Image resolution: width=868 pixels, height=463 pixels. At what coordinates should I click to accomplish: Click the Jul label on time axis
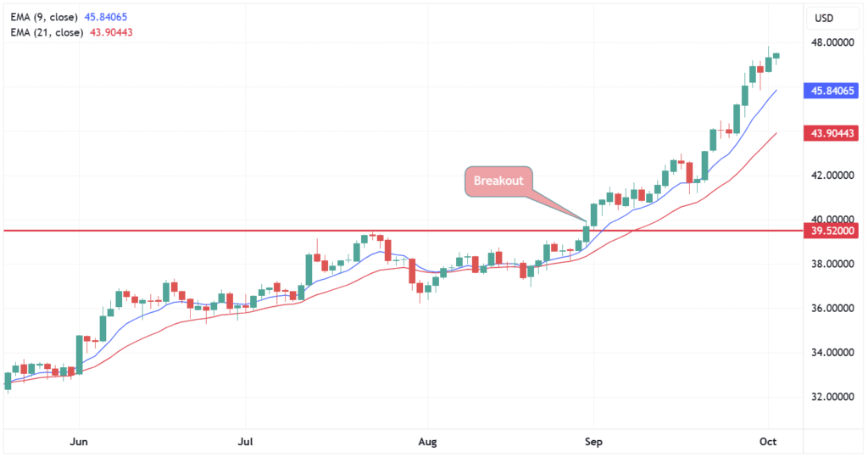245,442
